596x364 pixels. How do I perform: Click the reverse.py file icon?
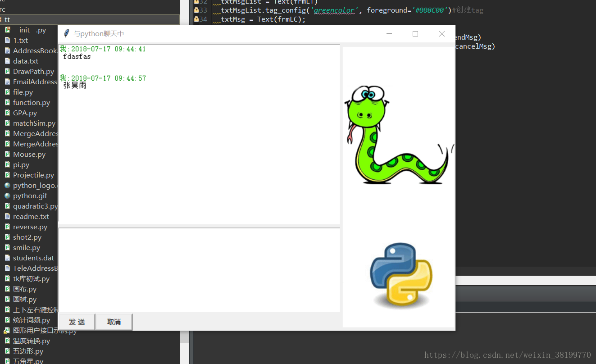click(x=7, y=227)
